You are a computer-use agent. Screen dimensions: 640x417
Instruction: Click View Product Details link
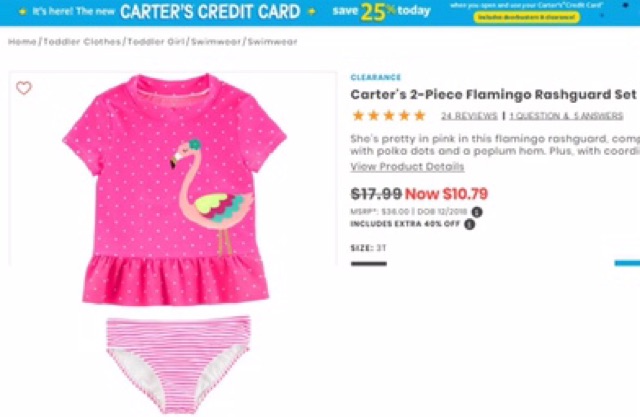(407, 166)
